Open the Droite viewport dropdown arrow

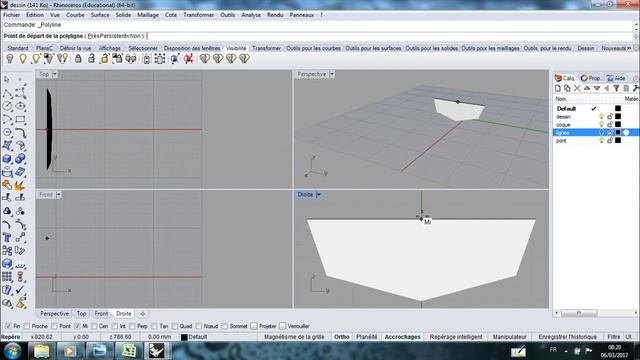click(319, 195)
